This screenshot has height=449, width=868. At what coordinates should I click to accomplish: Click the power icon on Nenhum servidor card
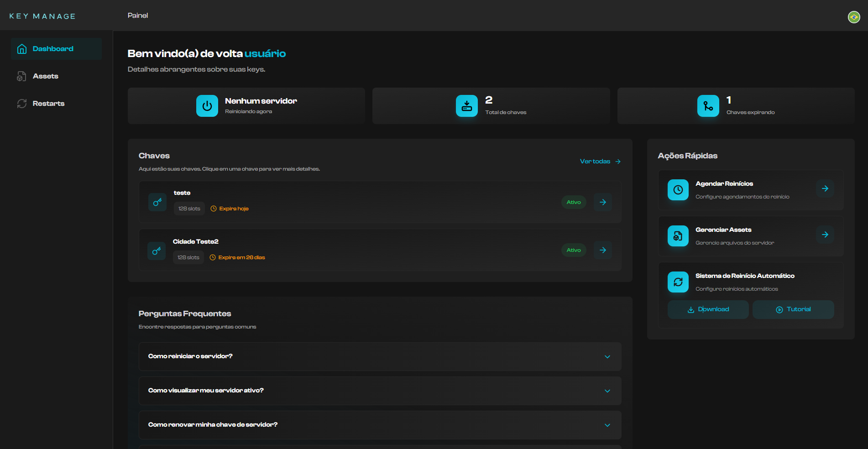[207, 106]
